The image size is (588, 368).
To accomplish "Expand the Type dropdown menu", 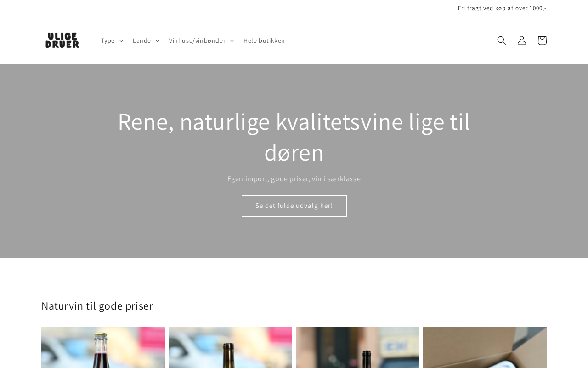I will [112, 40].
